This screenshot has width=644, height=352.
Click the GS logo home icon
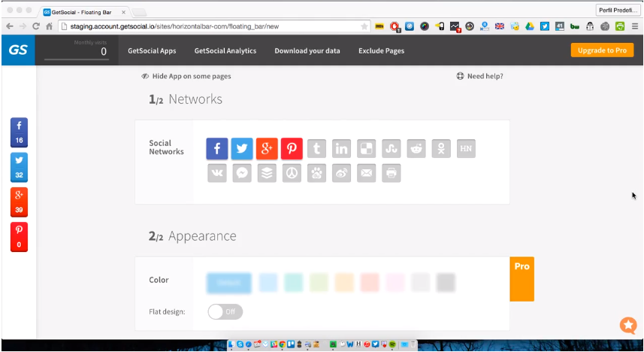18,50
